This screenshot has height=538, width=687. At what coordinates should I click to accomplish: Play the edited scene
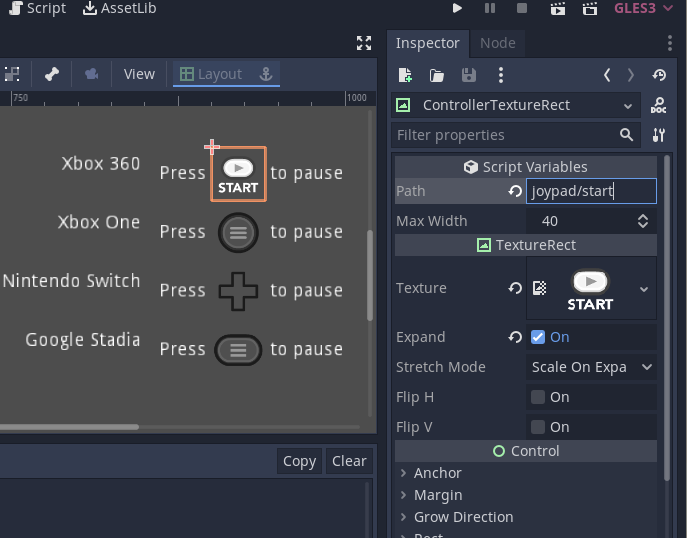tap(557, 8)
